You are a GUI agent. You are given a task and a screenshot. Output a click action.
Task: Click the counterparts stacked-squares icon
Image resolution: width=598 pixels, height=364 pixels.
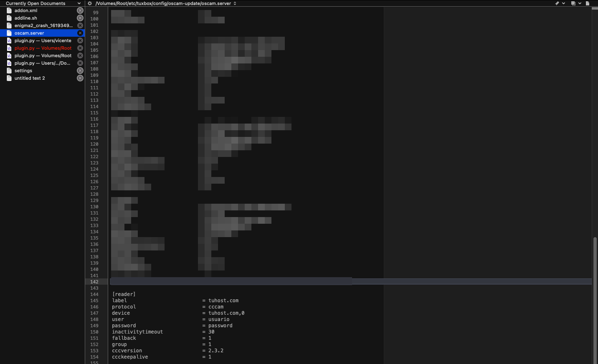(573, 3)
